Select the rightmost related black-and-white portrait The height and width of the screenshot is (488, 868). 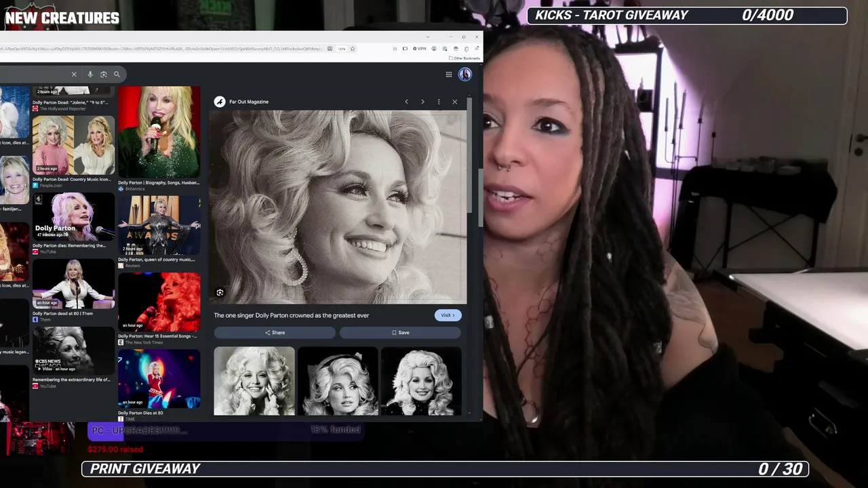[421, 381]
